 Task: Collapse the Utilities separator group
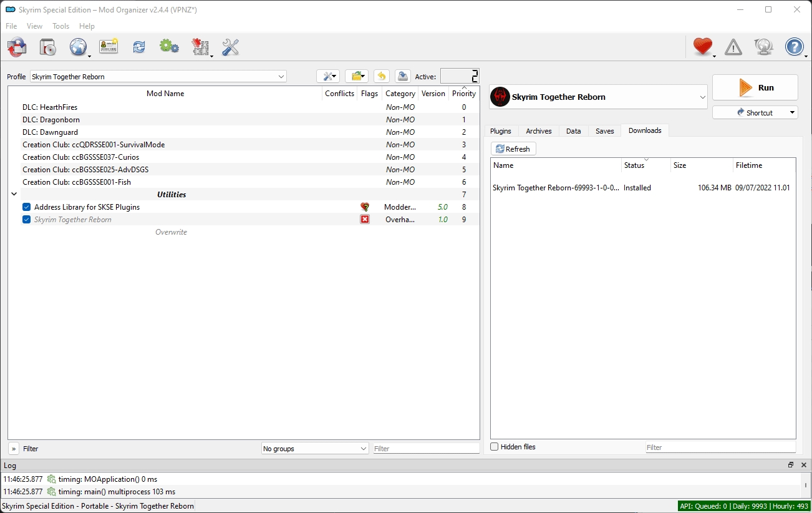pyautogui.click(x=14, y=195)
